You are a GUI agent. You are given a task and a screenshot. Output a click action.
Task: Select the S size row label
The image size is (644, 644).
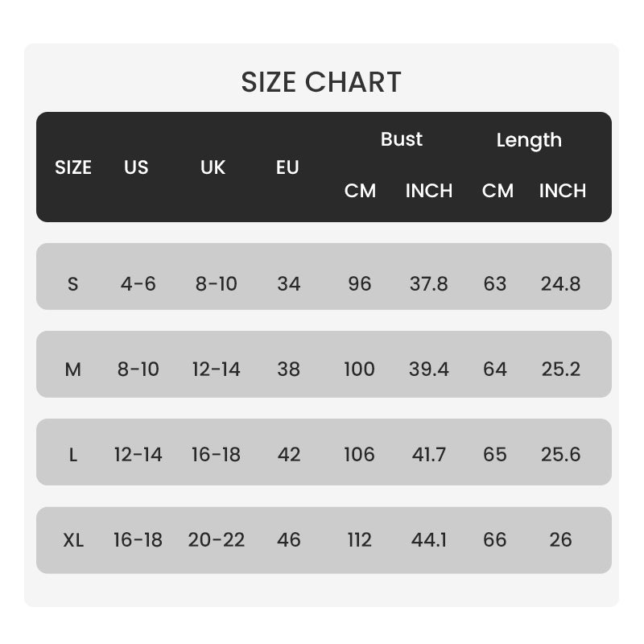pos(73,284)
